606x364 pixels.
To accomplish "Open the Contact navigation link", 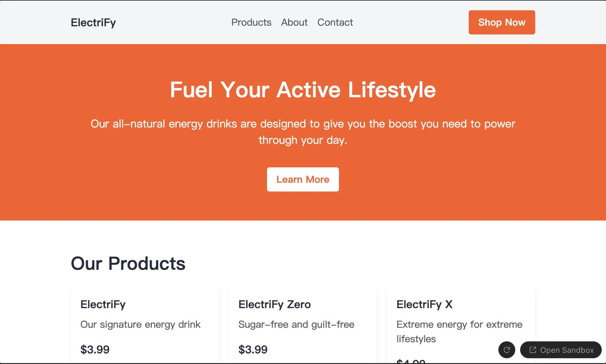I will 335,22.
